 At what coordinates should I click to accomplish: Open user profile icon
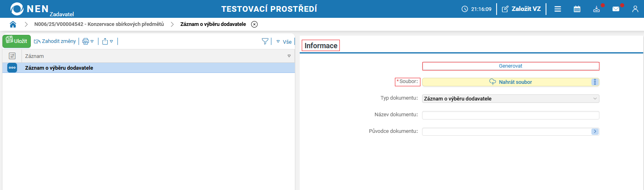click(635, 9)
